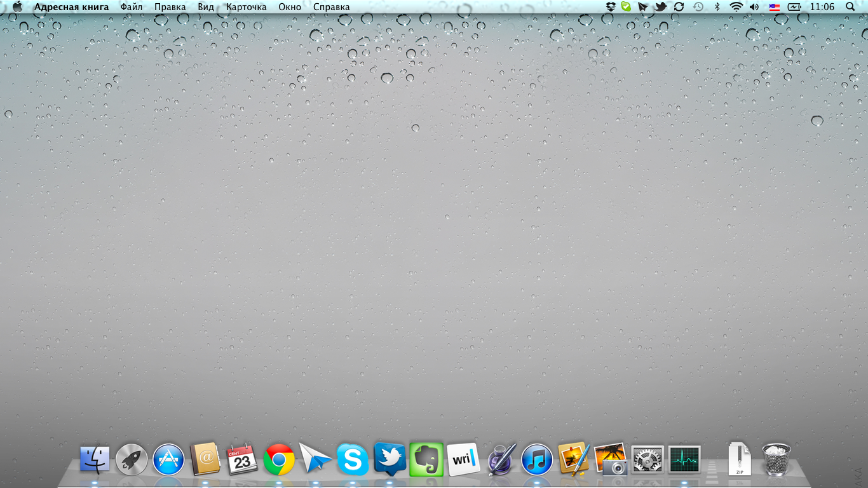Launch iTunes from the dock
This screenshot has width=868, height=488.
pos(537,459)
